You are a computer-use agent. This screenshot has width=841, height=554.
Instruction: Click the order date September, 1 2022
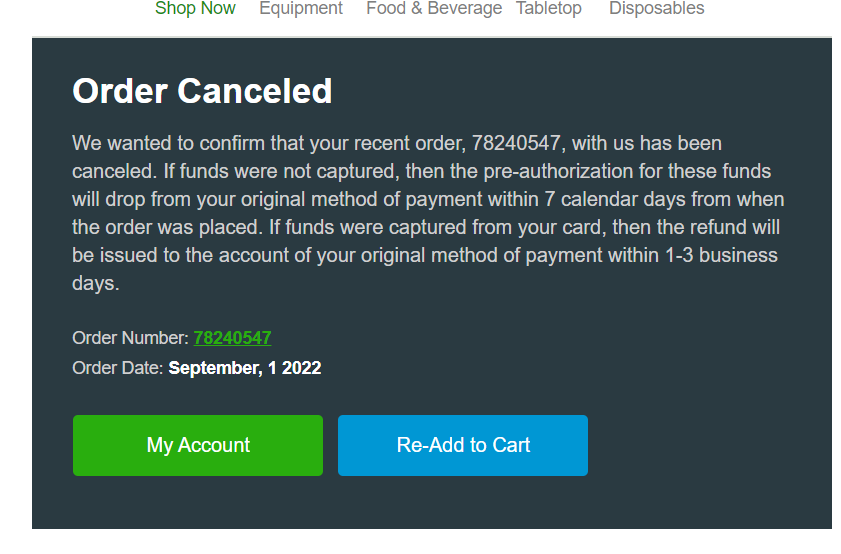tap(245, 368)
